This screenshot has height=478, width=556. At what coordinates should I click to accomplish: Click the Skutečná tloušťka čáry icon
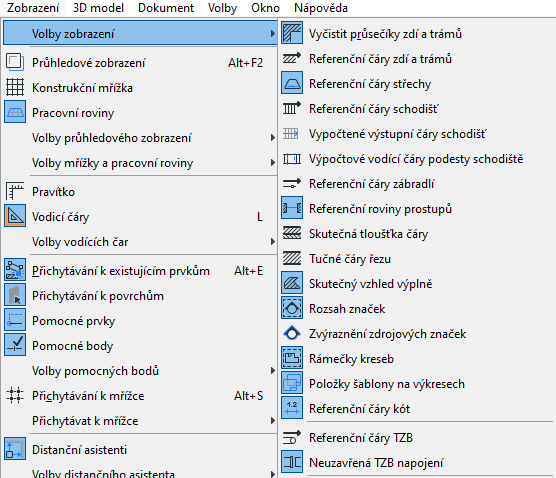point(292,233)
